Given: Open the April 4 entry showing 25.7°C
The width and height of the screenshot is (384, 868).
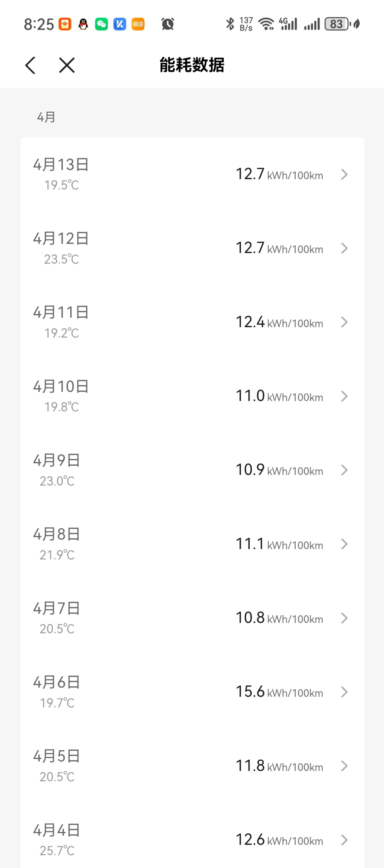Looking at the screenshot, I should pyautogui.click(x=192, y=839).
